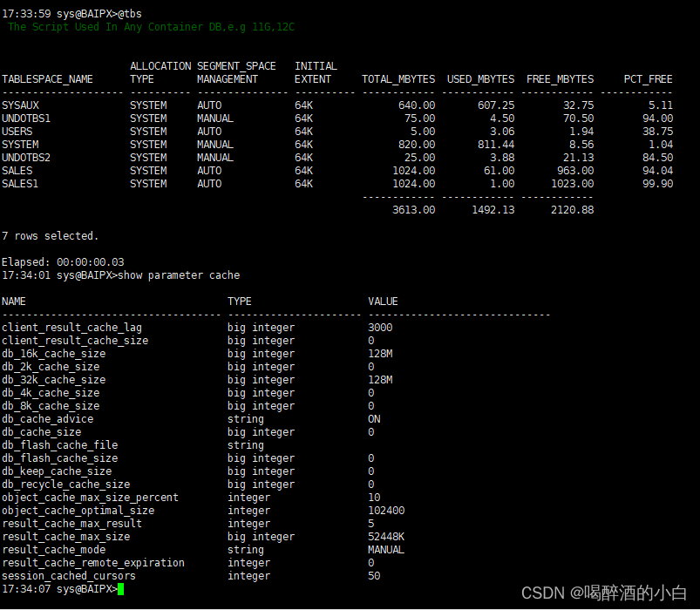Viewport: 700px width, 610px height.
Task: Select parameter client_result_cache_lag
Action: coord(71,328)
